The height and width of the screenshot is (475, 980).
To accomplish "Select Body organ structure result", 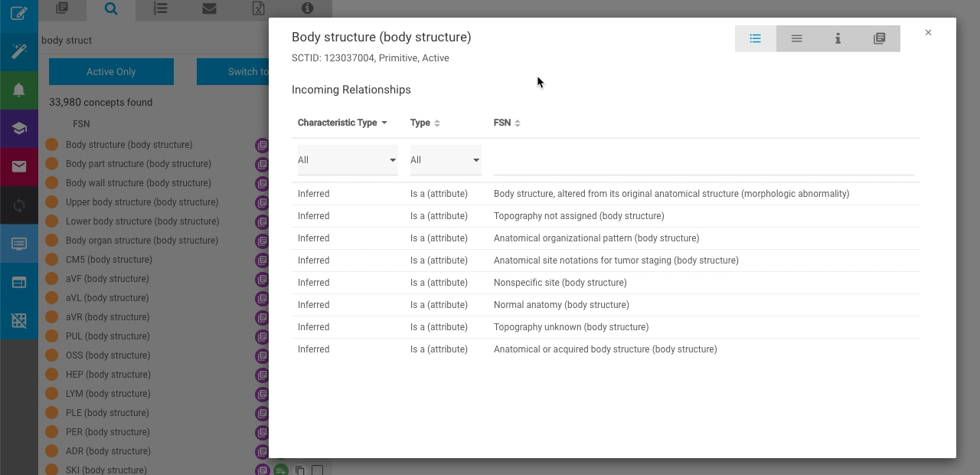I will coord(142,241).
